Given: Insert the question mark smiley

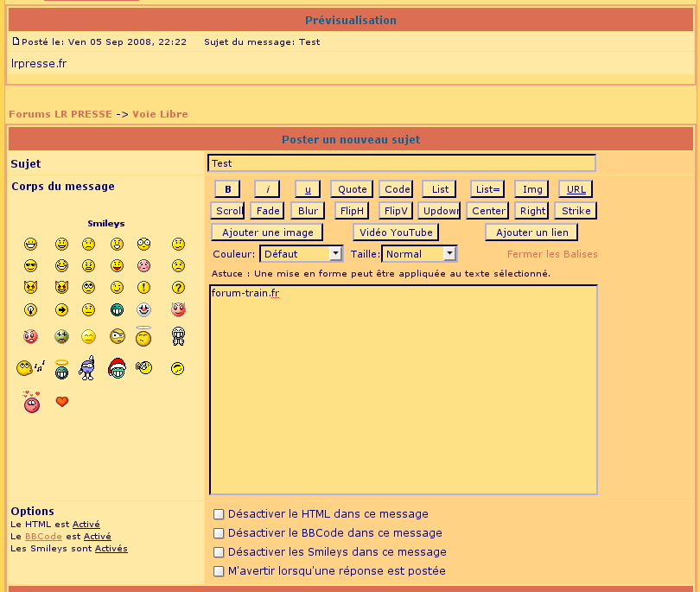Looking at the screenshot, I should (x=178, y=288).
